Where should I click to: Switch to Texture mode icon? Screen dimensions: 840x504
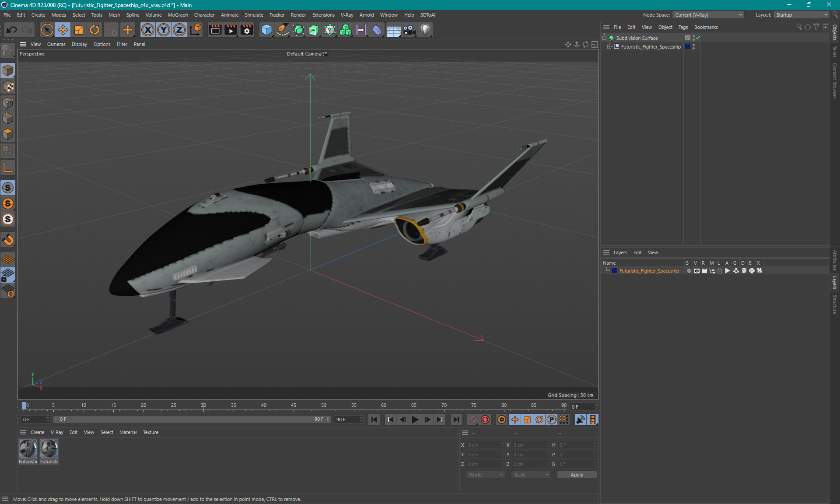8,87
